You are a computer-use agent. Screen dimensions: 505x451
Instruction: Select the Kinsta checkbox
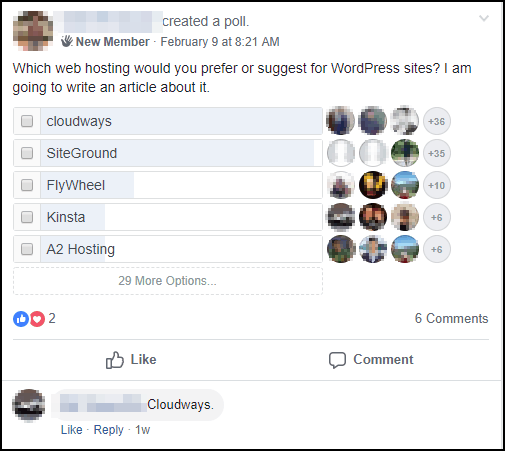coord(27,217)
